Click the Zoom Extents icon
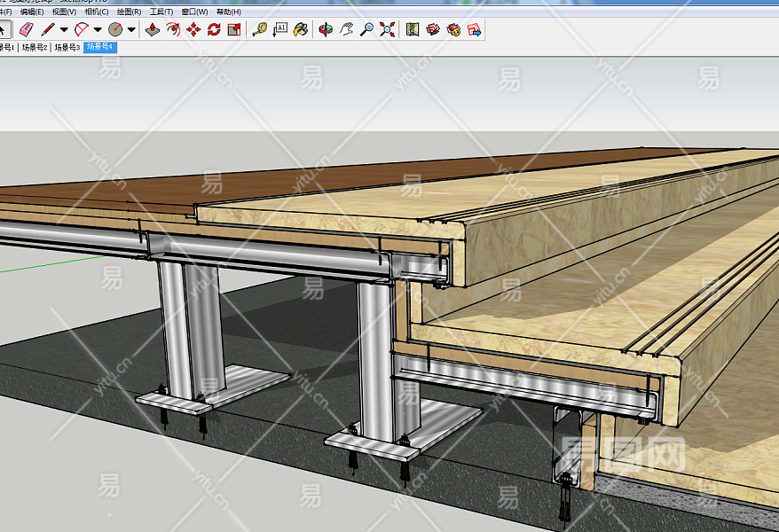The height and width of the screenshot is (532, 779). 387,29
